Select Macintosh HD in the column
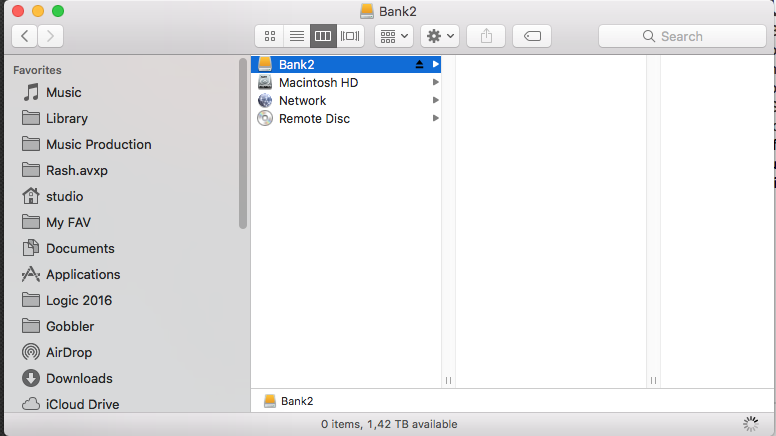Image resolution: width=776 pixels, height=436 pixels. (346, 83)
